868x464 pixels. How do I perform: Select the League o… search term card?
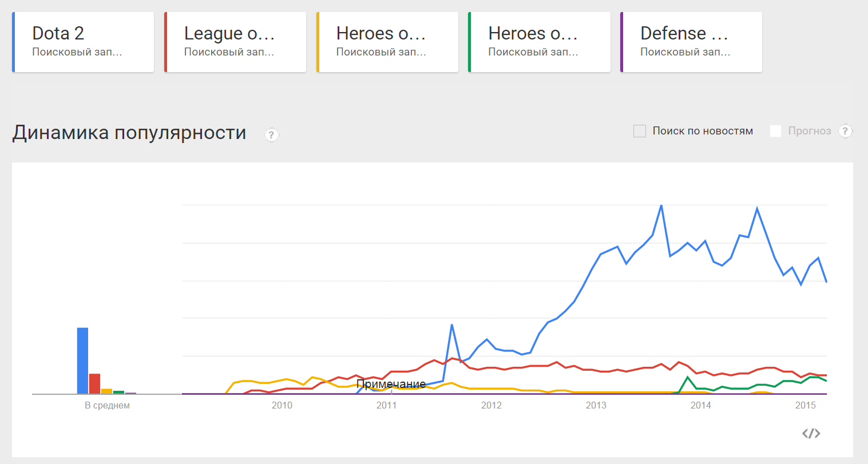coord(235,42)
